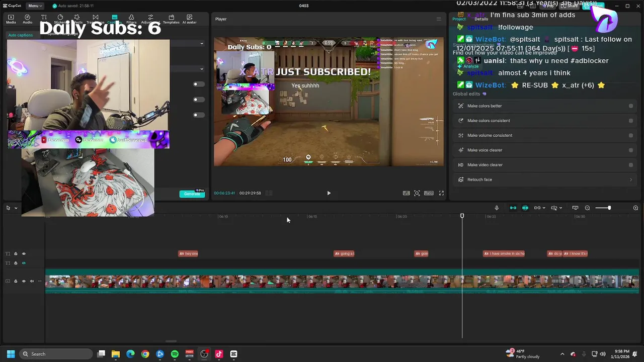644x362 pixels.
Task: Open the Menu dropdown
Action: tap(35, 6)
